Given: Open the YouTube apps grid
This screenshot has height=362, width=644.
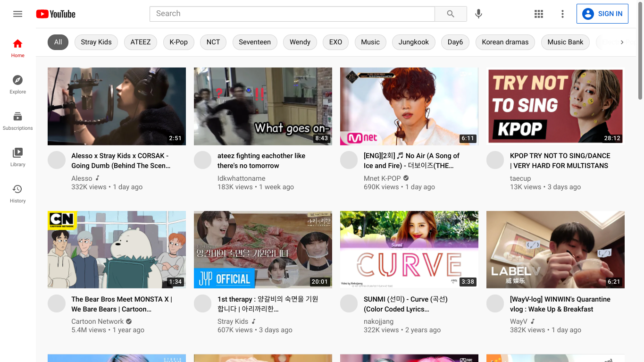Looking at the screenshot, I should coord(539,14).
